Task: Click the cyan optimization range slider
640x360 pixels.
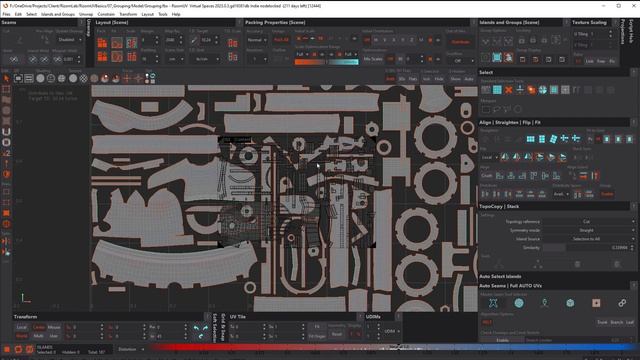Action: click(343, 62)
